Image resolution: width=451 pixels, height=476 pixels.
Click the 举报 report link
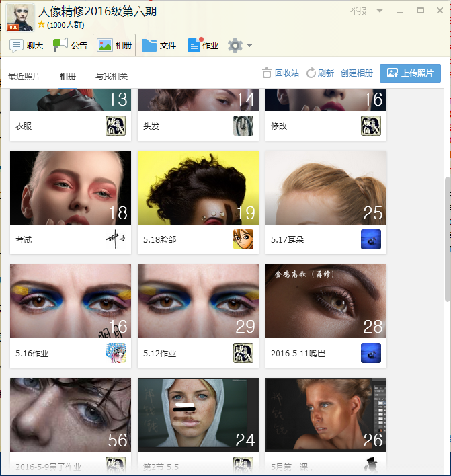pyautogui.click(x=358, y=11)
